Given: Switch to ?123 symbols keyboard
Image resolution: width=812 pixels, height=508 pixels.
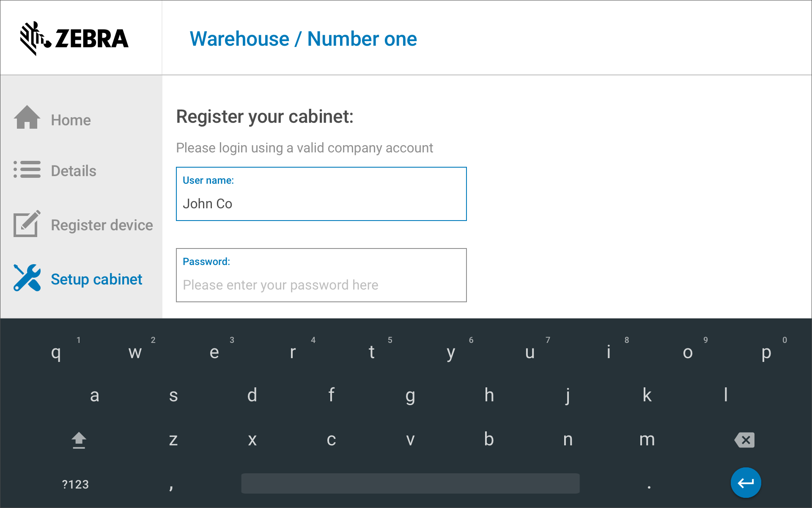Looking at the screenshot, I should tap(75, 484).
